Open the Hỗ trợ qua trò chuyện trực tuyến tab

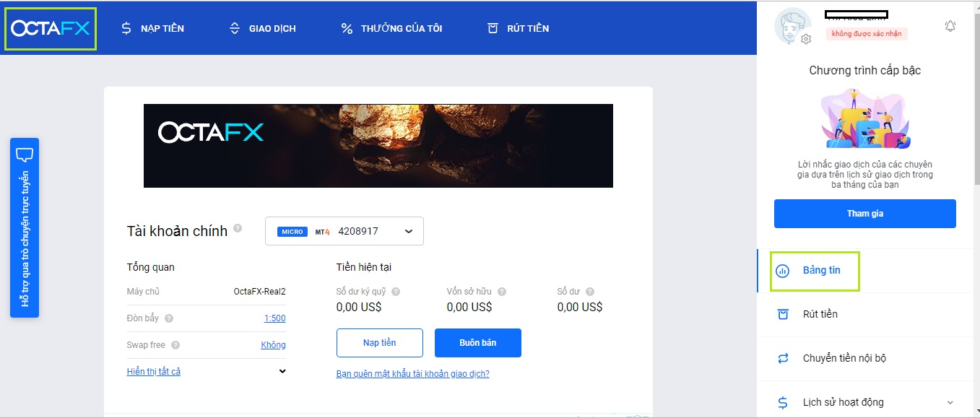(x=25, y=228)
